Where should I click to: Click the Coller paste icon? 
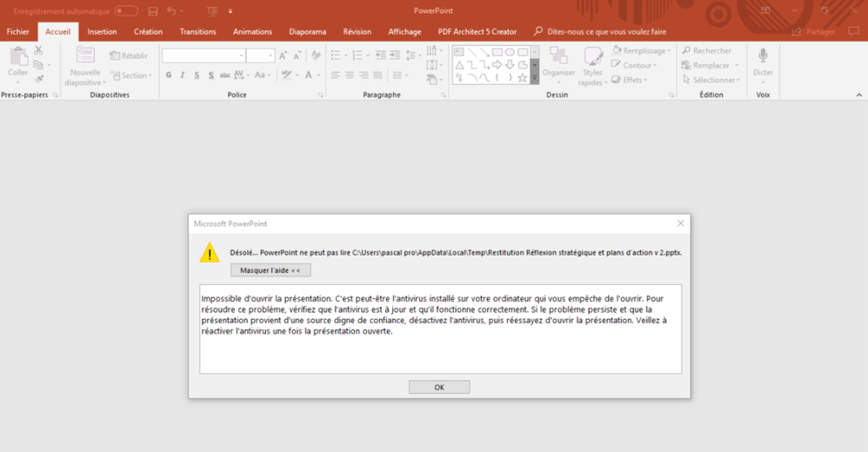click(17, 59)
